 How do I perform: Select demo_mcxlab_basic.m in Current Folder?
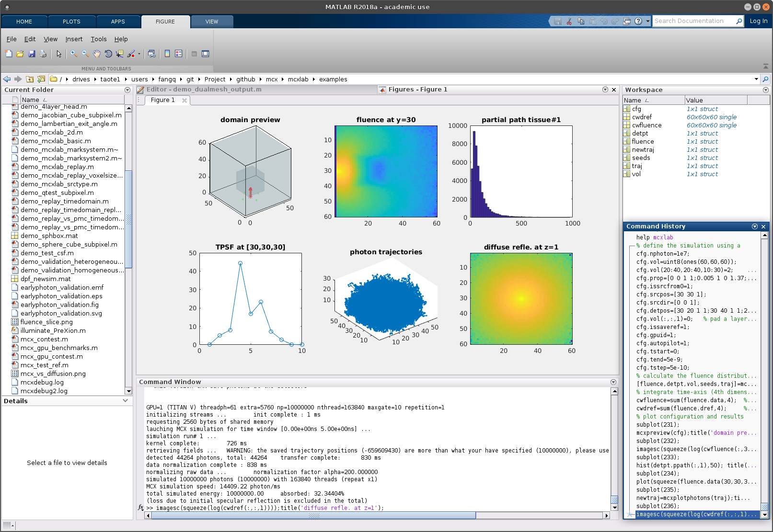[56, 141]
